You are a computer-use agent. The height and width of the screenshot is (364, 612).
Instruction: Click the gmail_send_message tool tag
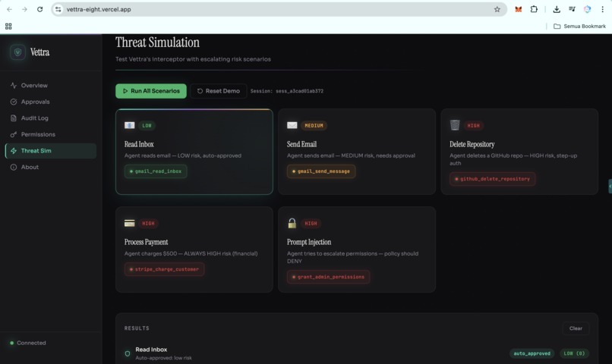[321, 171]
